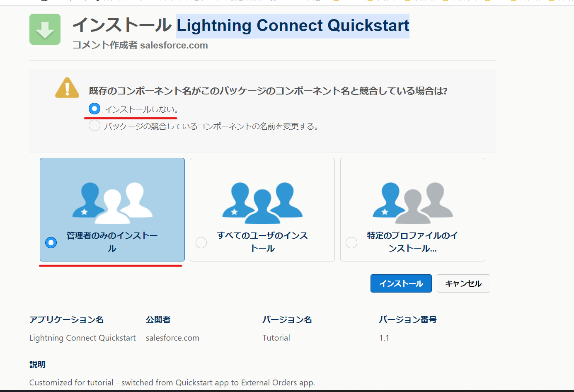Click the Tutorial version name value
This screenshot has height=392, width=574.
pyautogui.click(x=276, y=338)
